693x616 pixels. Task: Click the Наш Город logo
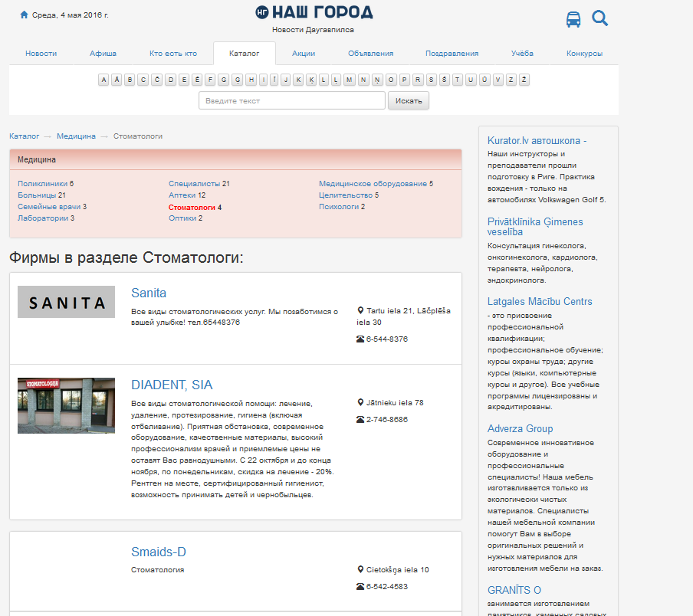[x=314, y=12]
